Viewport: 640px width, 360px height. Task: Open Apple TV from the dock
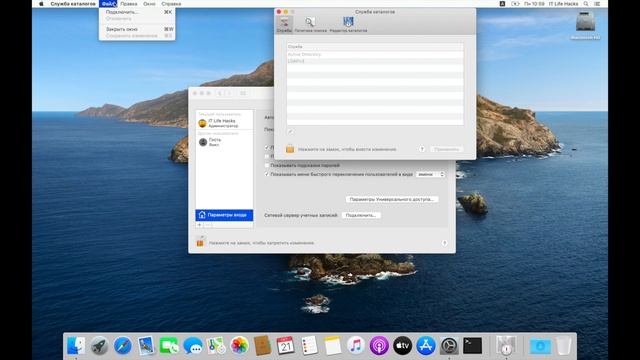click(x=402, y=346)
